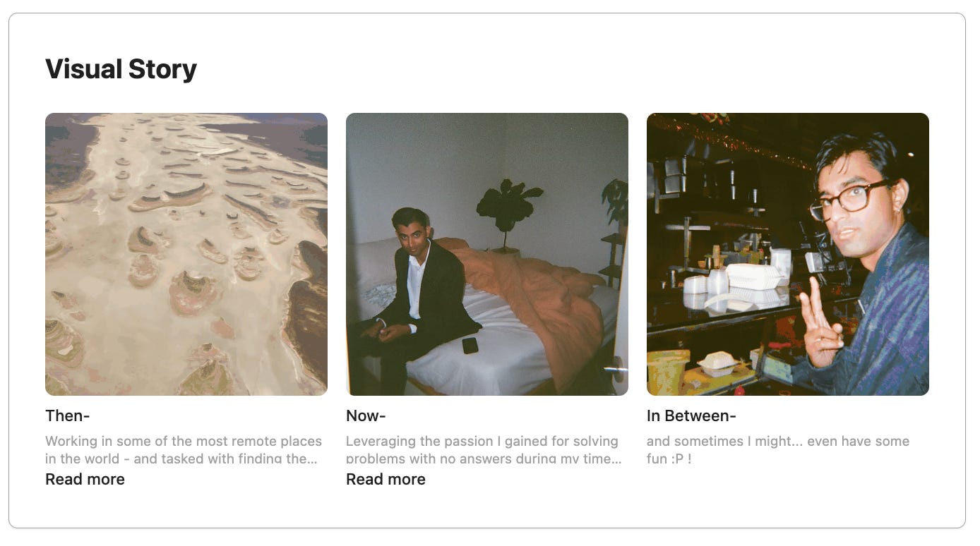Viewport: 980px width, 546px height.
Task: Open the man on bed photo
Action: pos(487,254)
